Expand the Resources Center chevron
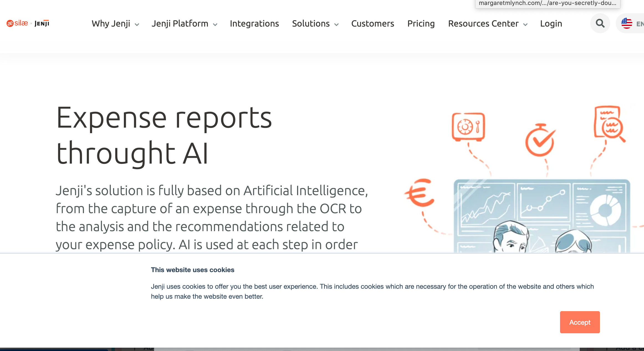 [x=525, y=25]
